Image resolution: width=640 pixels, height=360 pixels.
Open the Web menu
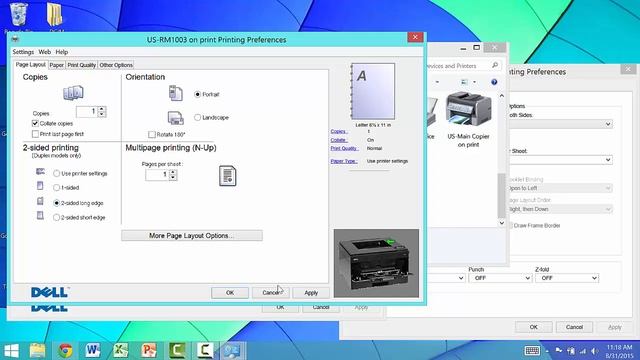click(x=44, y=52)
